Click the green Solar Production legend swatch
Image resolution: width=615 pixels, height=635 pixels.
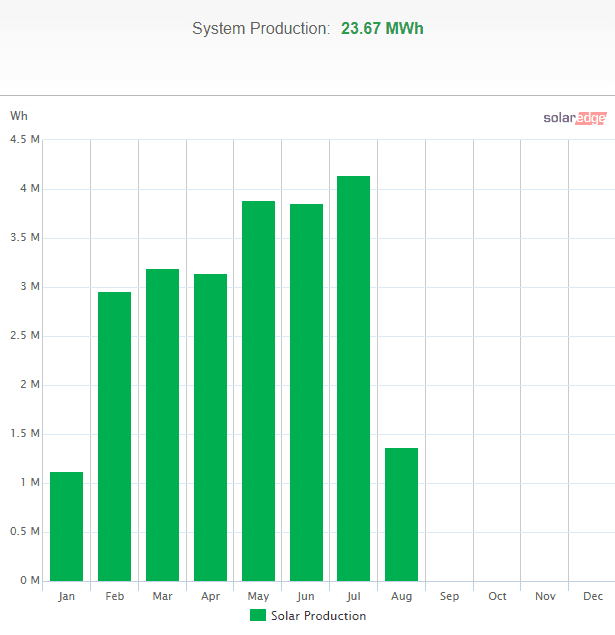(x=258, y=615)
